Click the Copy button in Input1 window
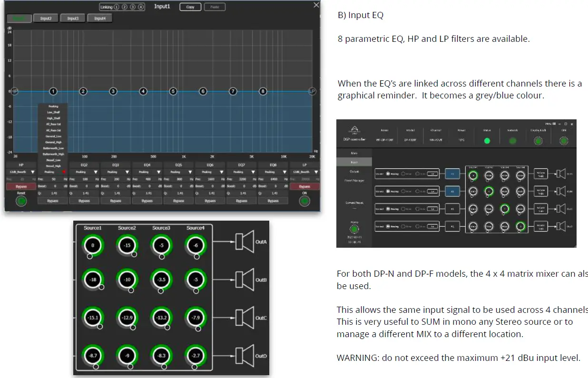The height and width of the screenshot is (378, 588). click(190, 7)
